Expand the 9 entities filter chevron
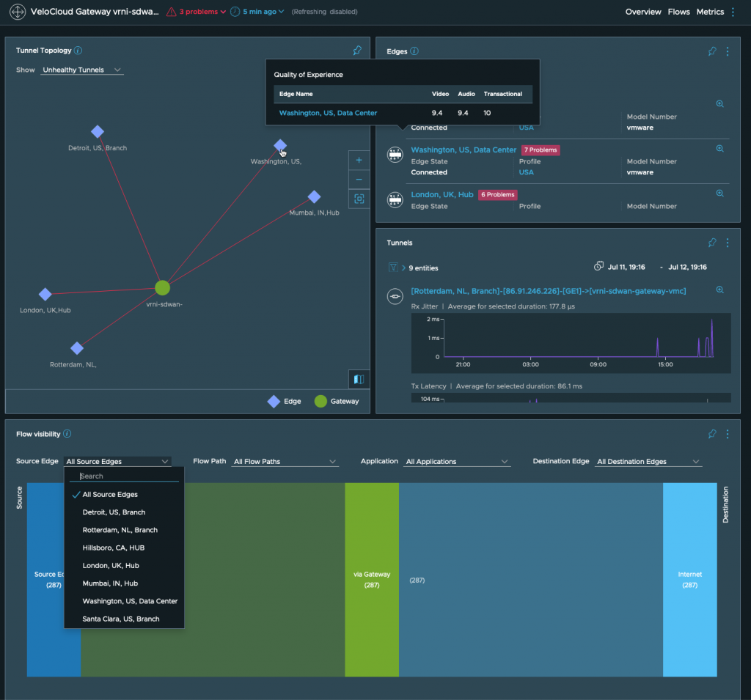This screenshot has height=700, width=751. click(x=403, y=268)
